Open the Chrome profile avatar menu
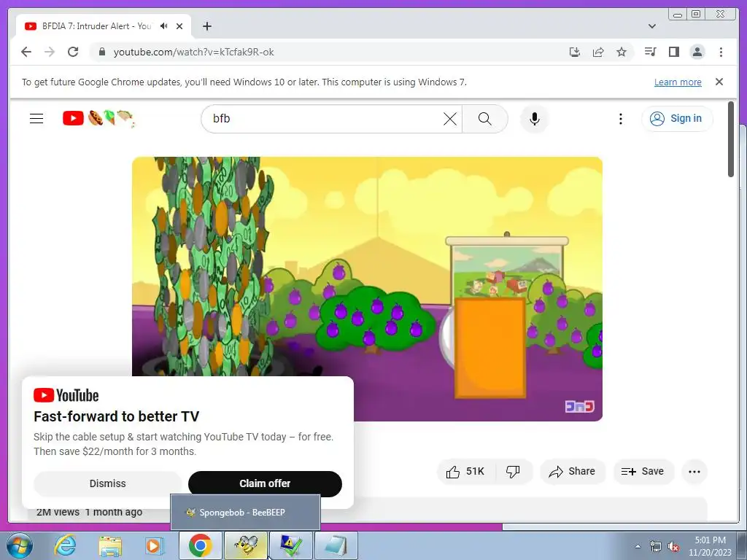 tap(697, 52)
